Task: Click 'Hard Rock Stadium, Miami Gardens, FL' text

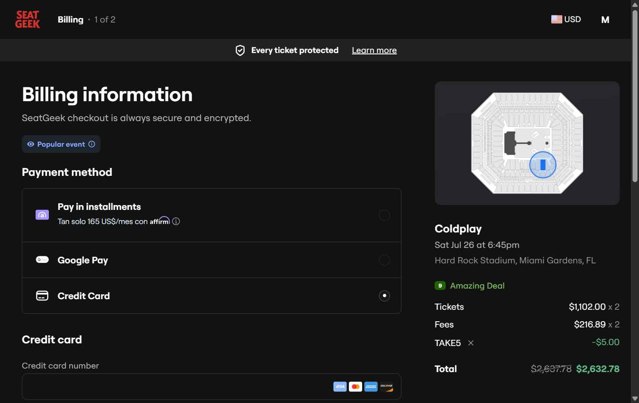Action: click(515, 260)
